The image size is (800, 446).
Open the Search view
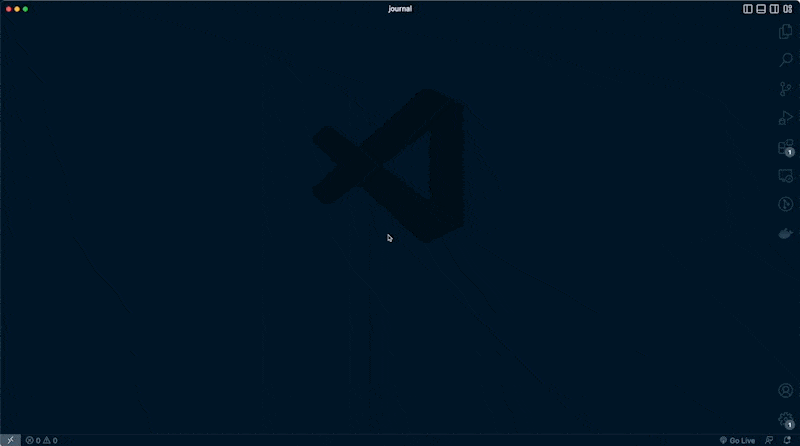pyautogui.click(x=785, y=60)
